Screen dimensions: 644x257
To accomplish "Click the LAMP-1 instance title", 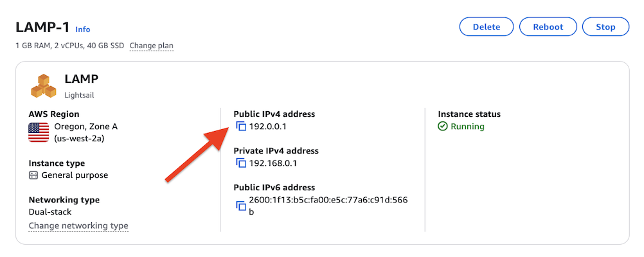I will (x=42, y=28).
